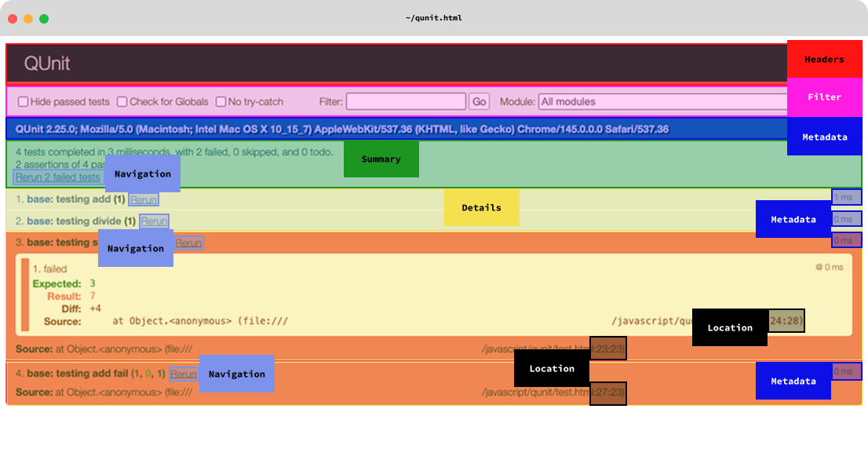Viewport: 868px width, 460px height.
Task: Toggle the Check for Globals checkbox
Action: (122, 102)
